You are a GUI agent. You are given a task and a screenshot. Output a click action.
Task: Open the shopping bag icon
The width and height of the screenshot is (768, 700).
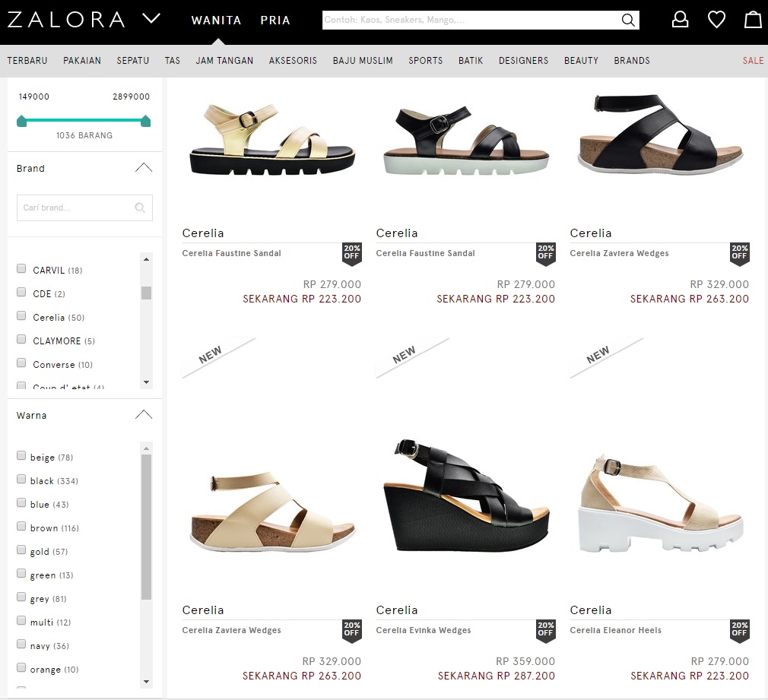tap(753, 20)
